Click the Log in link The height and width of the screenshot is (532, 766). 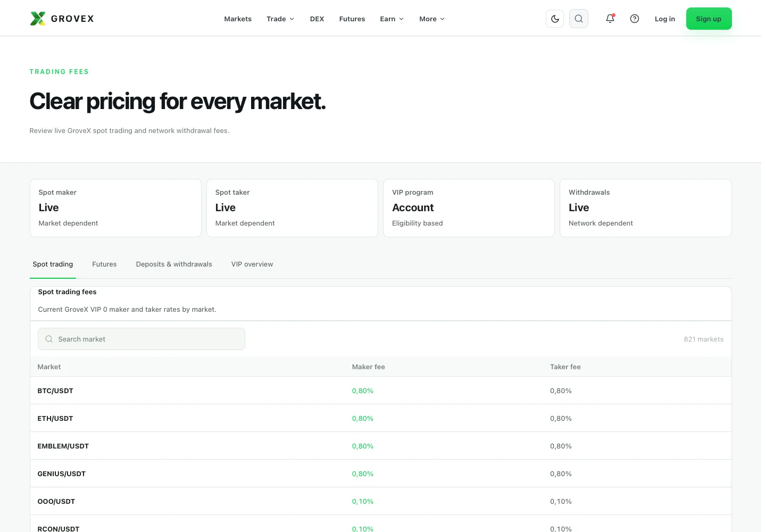[665, 19]
